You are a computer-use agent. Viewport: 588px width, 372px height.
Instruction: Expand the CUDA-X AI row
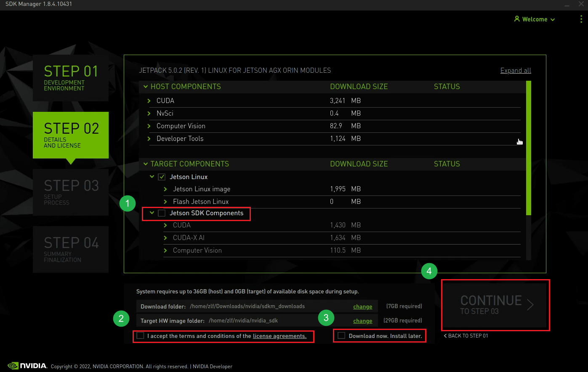165,238
